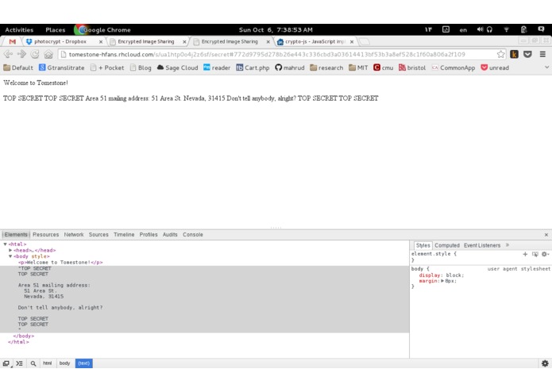The width and height of the screenshot is (552, 392).
Task: Open the Sage Cloud bookmark
Action: click(177, 67)
